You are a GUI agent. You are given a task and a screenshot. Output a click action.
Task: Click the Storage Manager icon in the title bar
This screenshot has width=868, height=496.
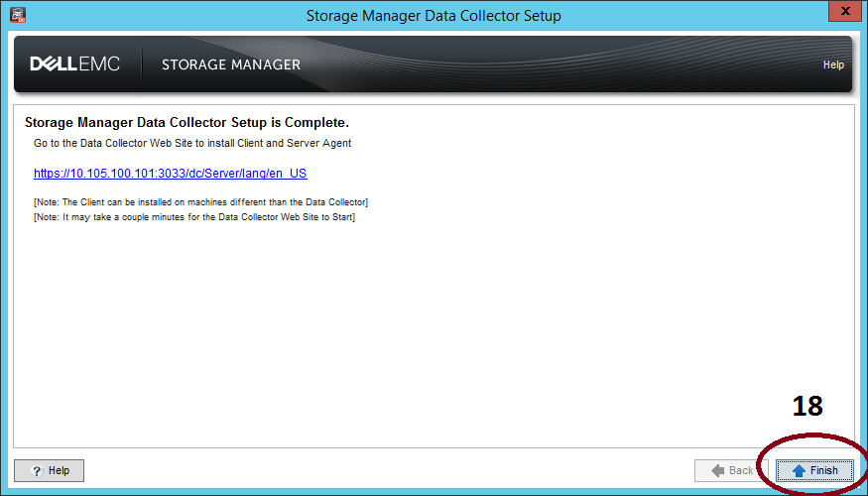[x=18, y=15]
